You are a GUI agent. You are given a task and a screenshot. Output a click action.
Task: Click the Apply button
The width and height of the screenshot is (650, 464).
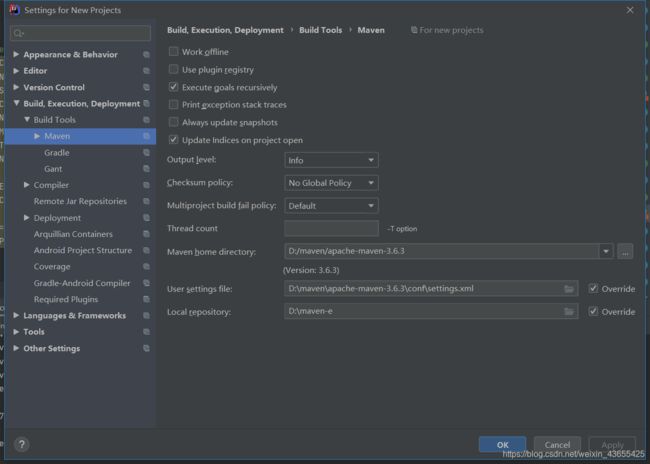(612, 445)
